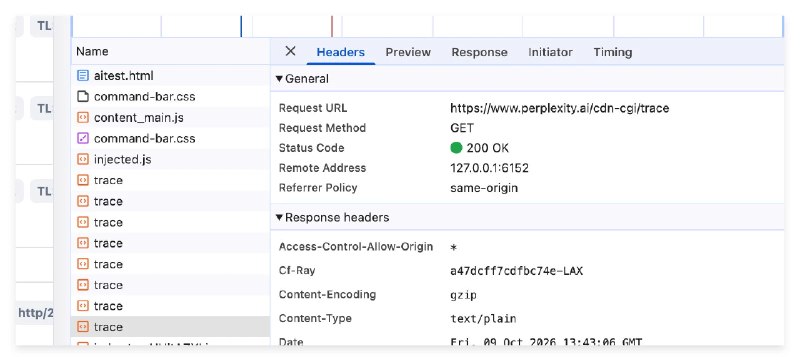Click the Request URL value
The height and width of the screenshot is (361, 800).
coord(559,108)
